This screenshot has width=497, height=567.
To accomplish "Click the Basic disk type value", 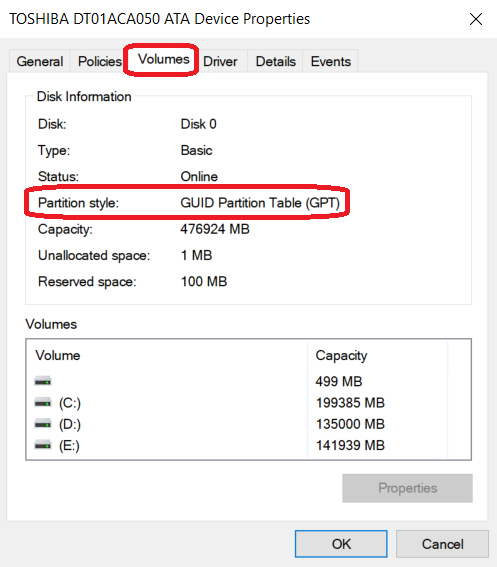I will (196, 150).
